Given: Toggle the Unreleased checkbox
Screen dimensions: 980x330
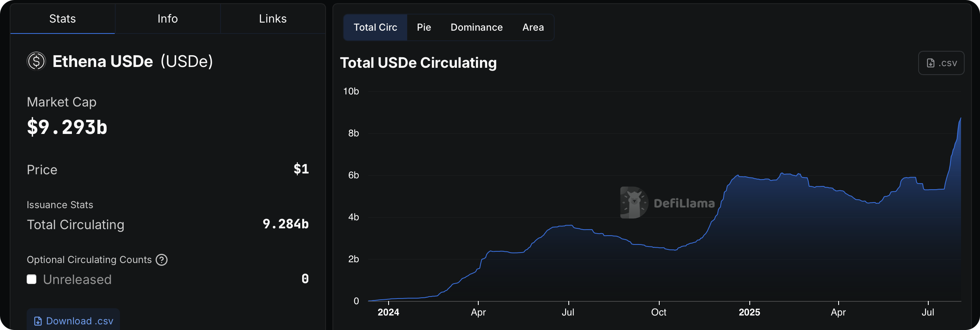Looking at the screenshot, I should (x=32, y=279).
